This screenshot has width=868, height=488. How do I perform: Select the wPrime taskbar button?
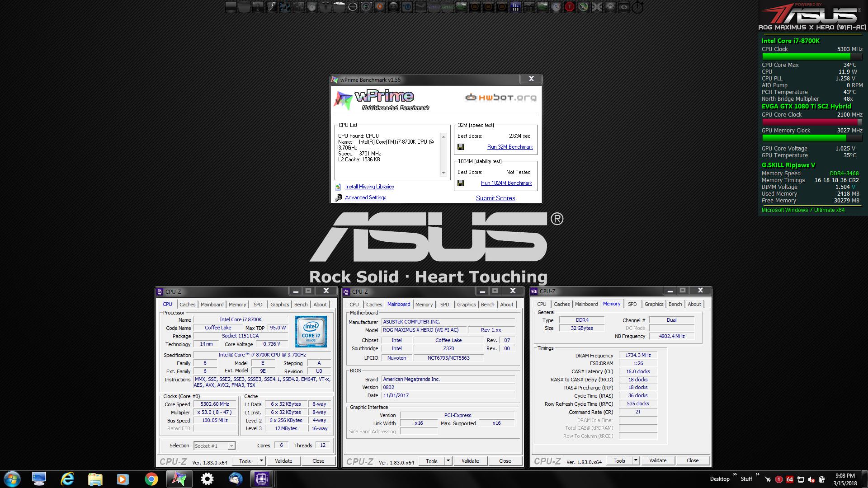tap(179, 479)
